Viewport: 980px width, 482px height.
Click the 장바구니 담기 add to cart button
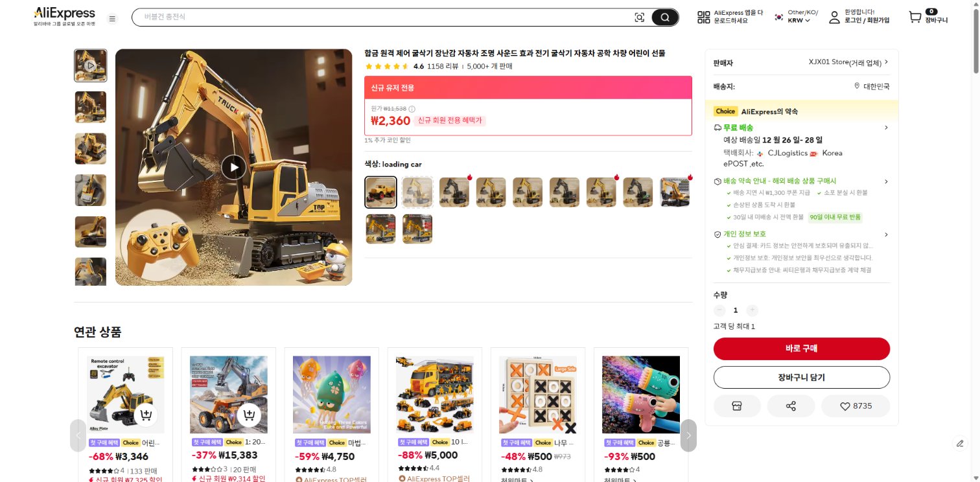(802, 377)
